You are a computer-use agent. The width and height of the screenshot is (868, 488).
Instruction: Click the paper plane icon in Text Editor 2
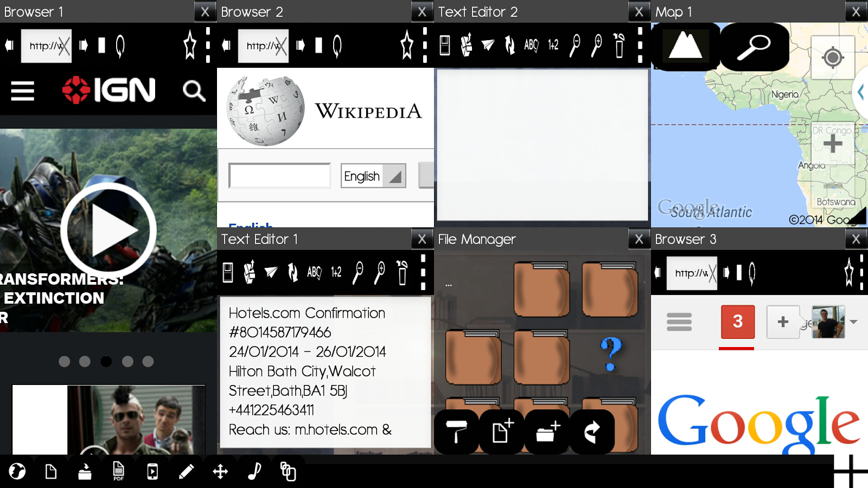click(x=488, y=45)
